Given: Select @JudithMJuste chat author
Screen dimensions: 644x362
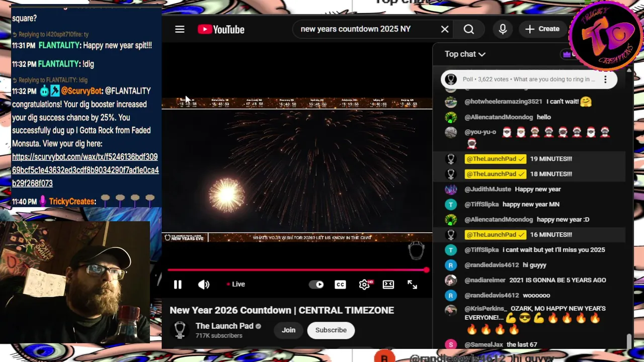Looking at the screenshot, I should coord(488,190).
